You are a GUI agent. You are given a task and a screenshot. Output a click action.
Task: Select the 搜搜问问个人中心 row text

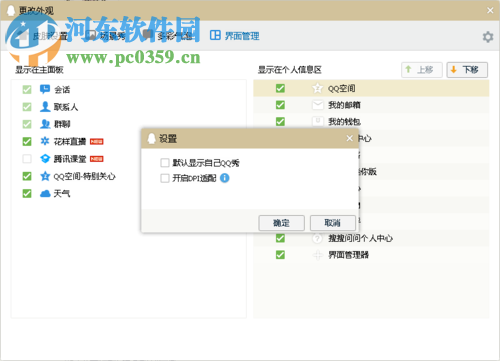(x=360, y=238)
